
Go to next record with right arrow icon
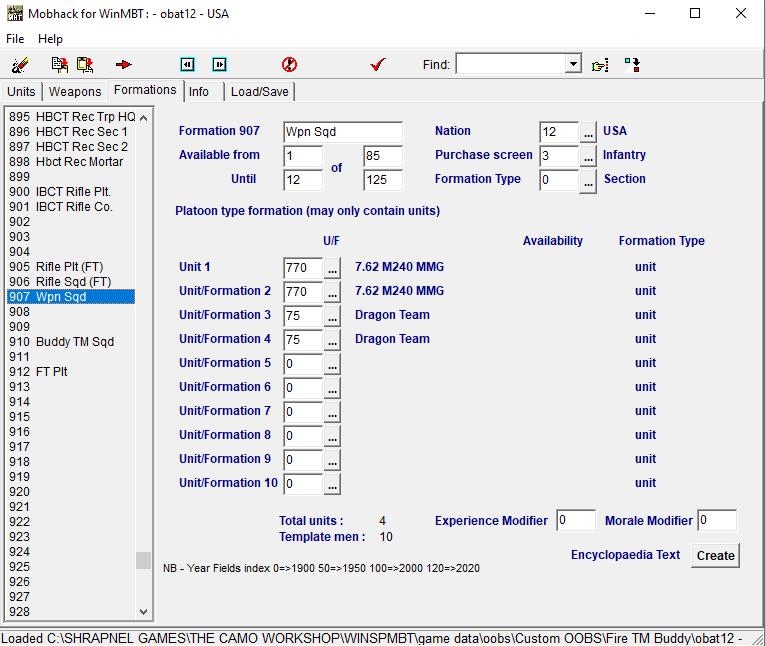(219, 65)
